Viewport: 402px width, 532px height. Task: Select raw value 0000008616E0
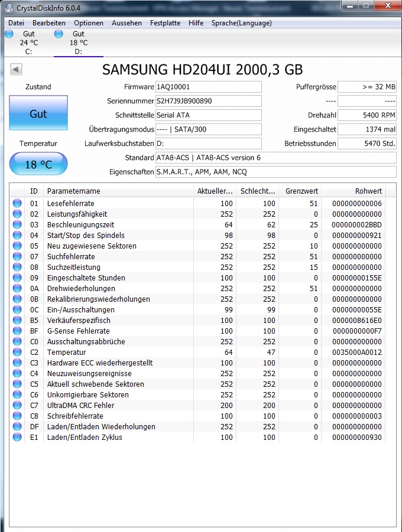(x=357, y=320)
